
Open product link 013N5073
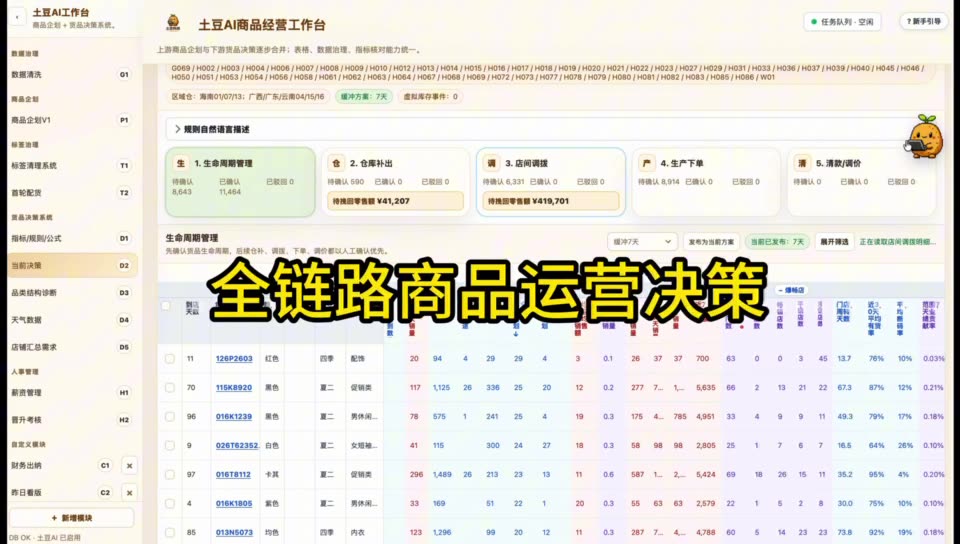click(234, 532)
